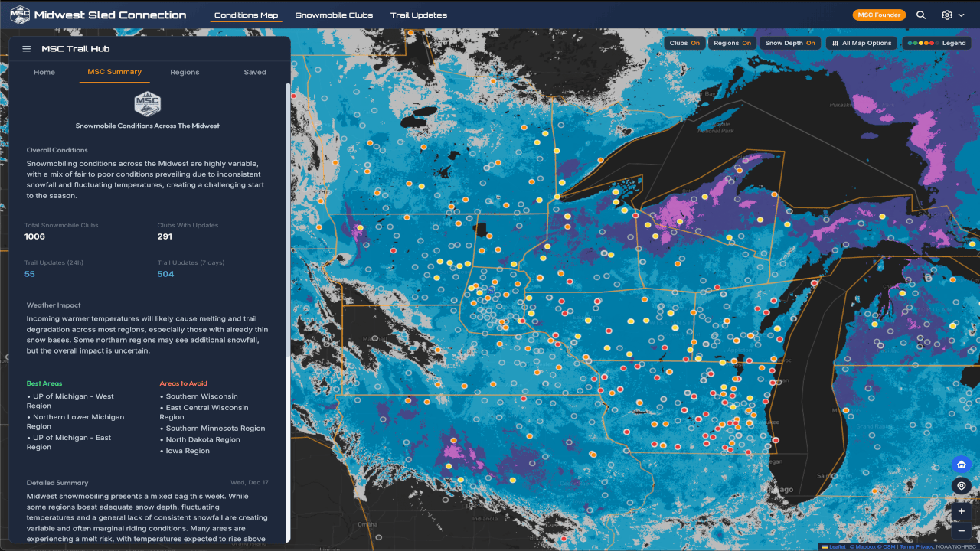Click the Total Snowmobile Clubs label

pyautogui.click(x=61, y=225)
